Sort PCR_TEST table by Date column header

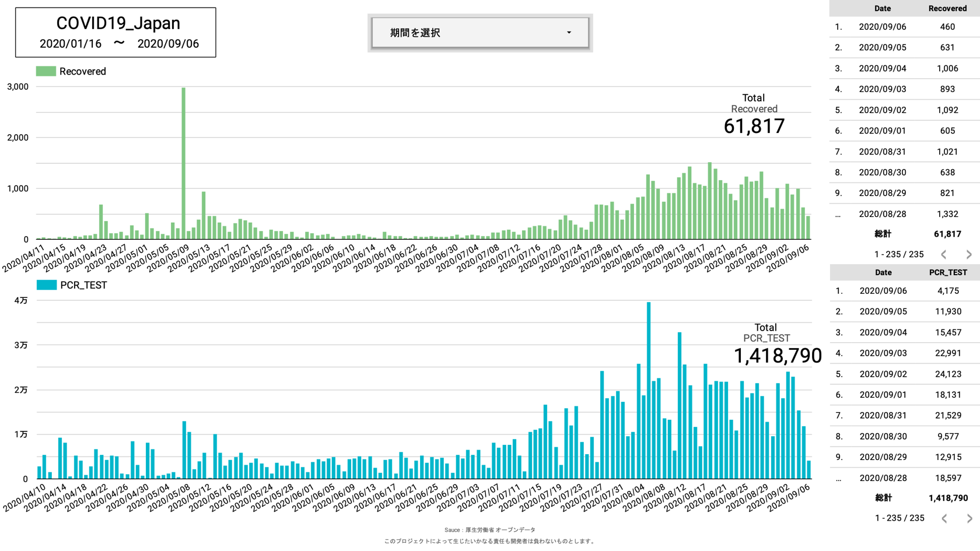coord(883,272)
